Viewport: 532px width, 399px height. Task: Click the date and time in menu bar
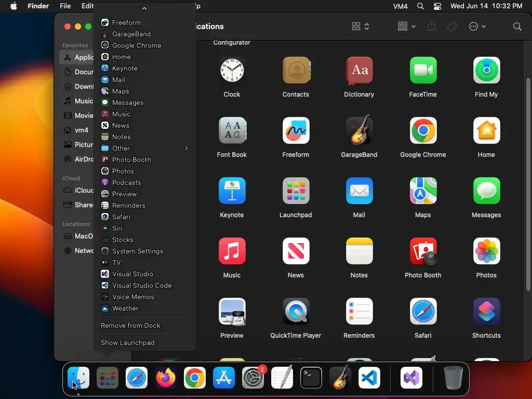pyautogui.click(x=486, y=6)
